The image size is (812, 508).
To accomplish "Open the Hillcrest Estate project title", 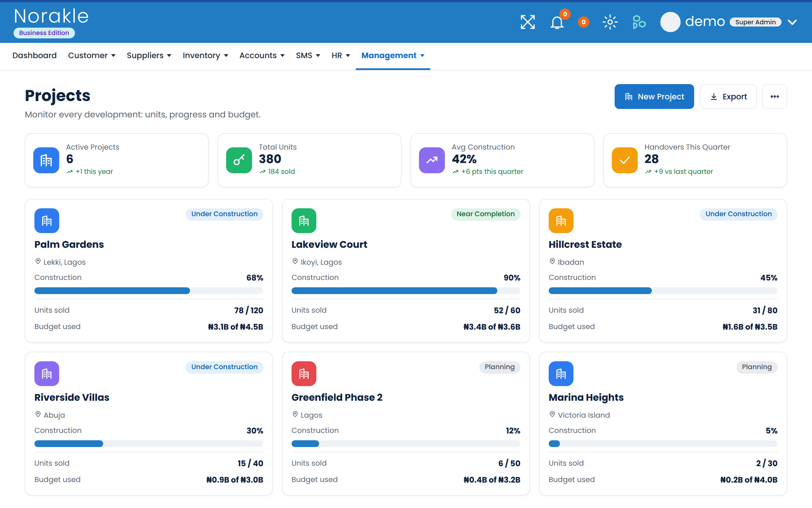I will (585, 244).
